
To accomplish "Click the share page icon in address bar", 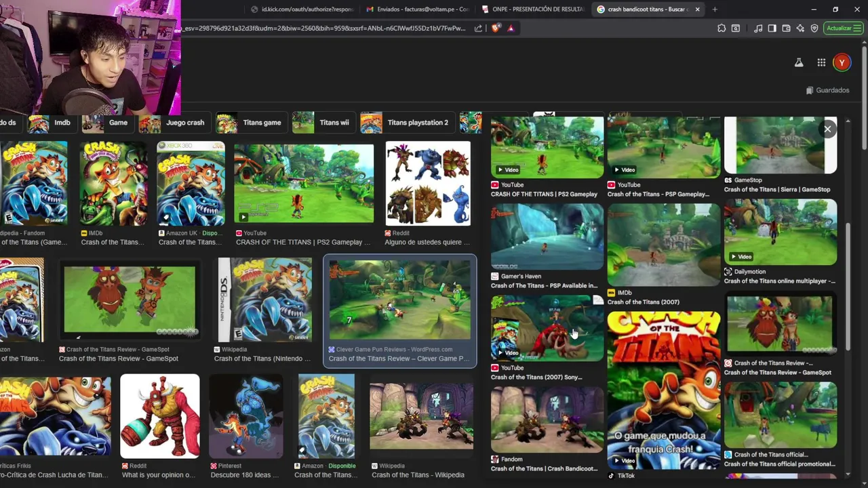I will (479, 28).
